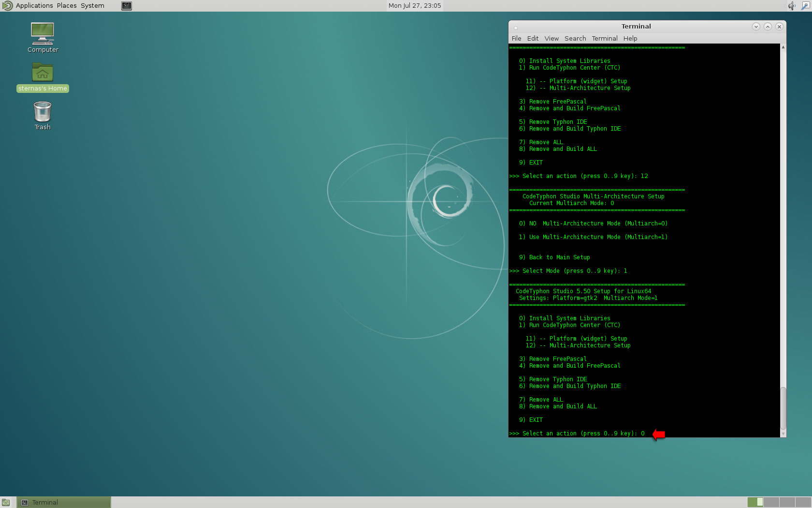Click the search magnifier icon in top panel
Screen dimensions: 812x508
click(x=805, y=6)
